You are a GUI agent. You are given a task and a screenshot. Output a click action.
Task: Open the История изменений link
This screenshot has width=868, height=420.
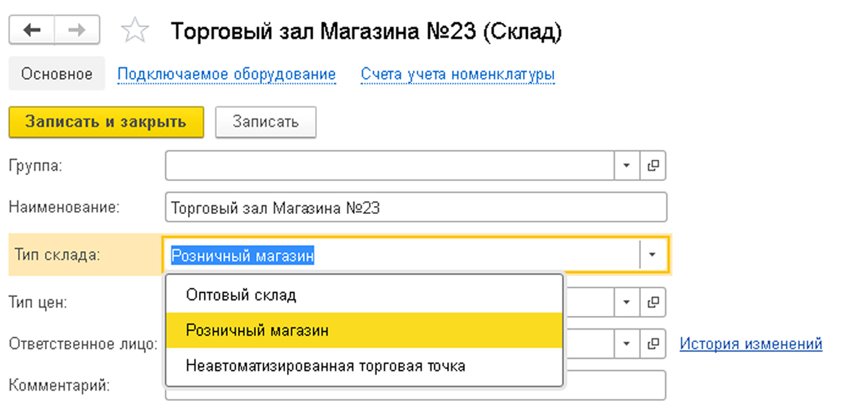751,344
